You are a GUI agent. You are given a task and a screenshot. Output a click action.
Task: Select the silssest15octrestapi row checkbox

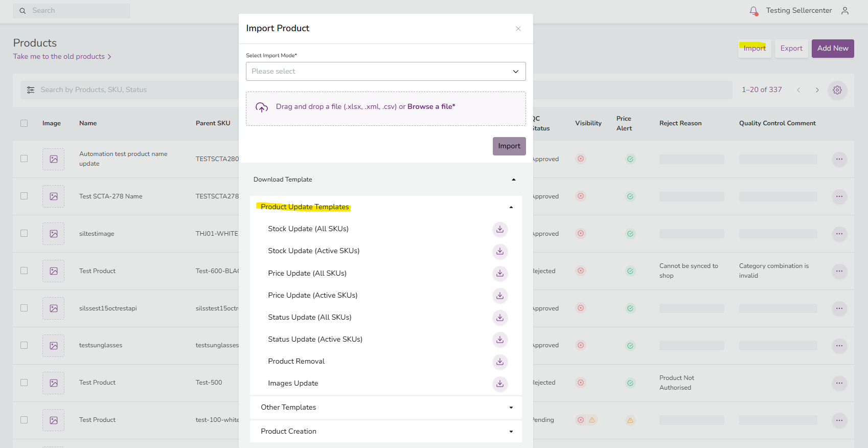click(24, 308)
